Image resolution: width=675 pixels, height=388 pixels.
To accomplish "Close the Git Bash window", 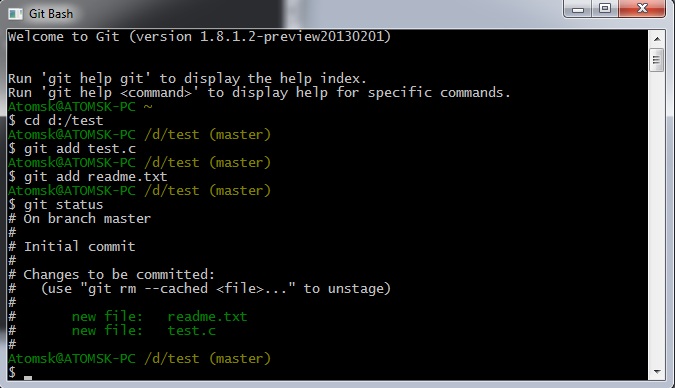I will click(x=642, y=9).
